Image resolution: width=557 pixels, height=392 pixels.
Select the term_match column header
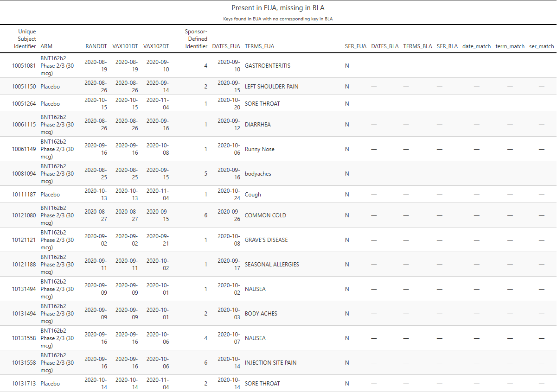click(x=510, y=46)
